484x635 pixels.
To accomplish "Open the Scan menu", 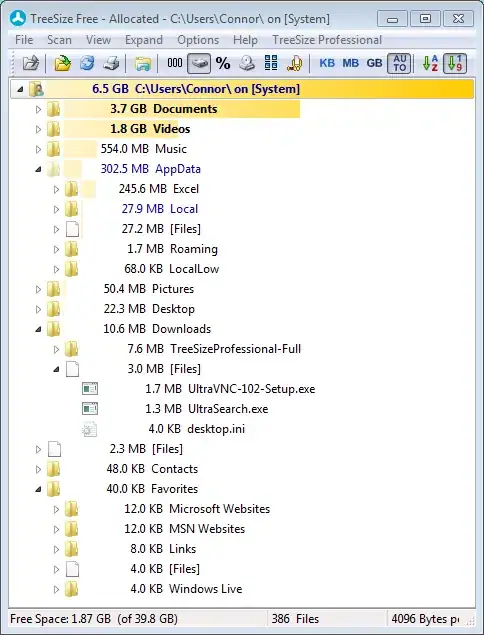I will [x=59, y=40].
